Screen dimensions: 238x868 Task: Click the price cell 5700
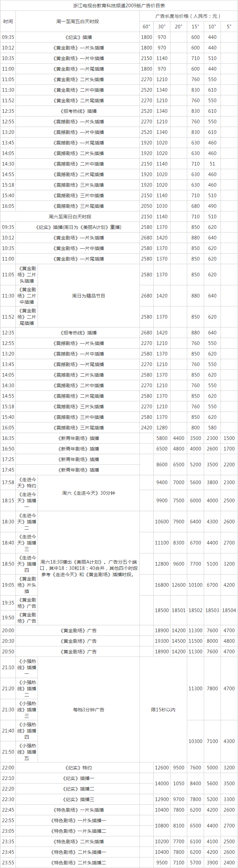[x=195, y=863]
